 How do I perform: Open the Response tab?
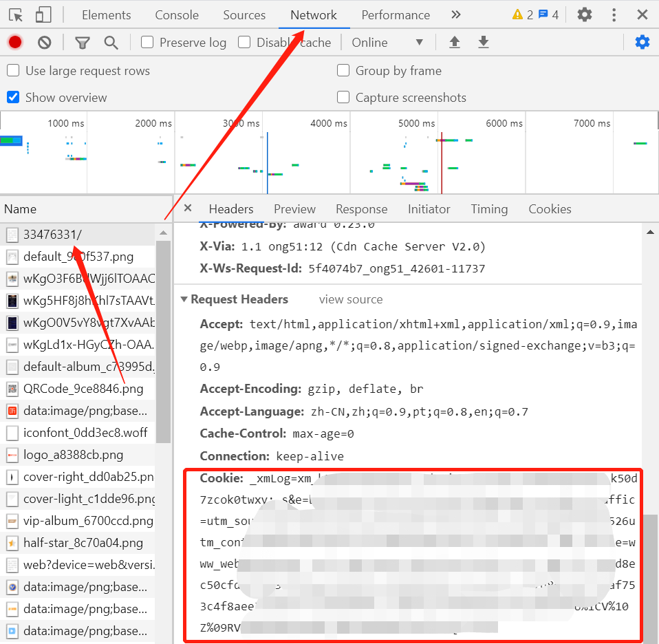(x=361, y=209)
